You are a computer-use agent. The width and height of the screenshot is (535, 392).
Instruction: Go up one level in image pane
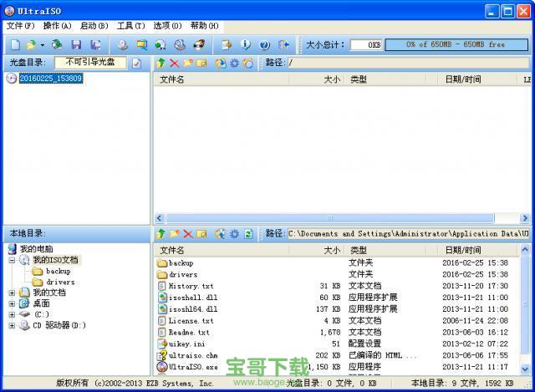coord(160,63)
